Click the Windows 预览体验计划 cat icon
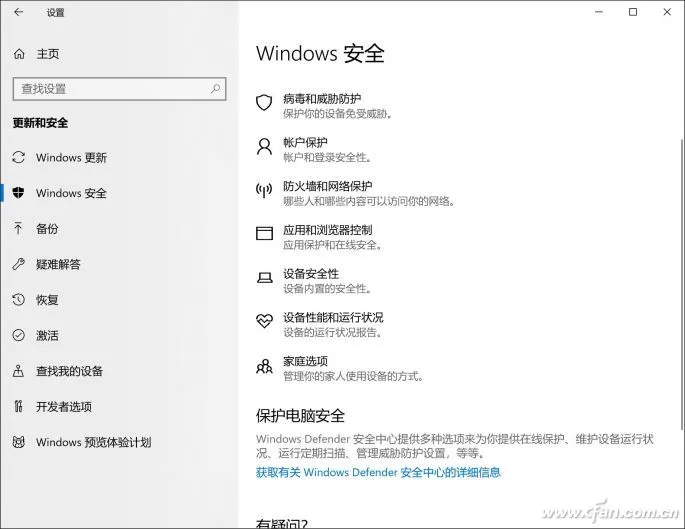This screenshot has height=529, width=685. click(18, 442)
